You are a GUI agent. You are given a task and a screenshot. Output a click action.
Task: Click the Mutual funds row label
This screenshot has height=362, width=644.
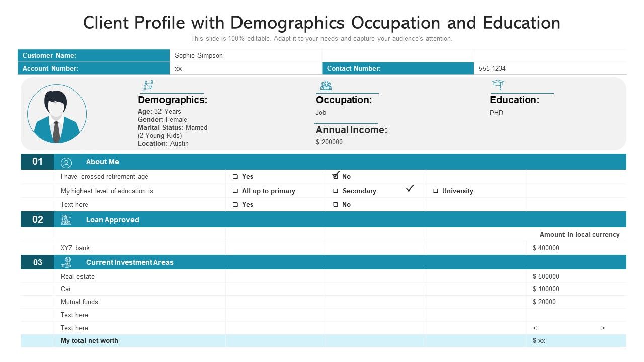(x=79, y=302)
